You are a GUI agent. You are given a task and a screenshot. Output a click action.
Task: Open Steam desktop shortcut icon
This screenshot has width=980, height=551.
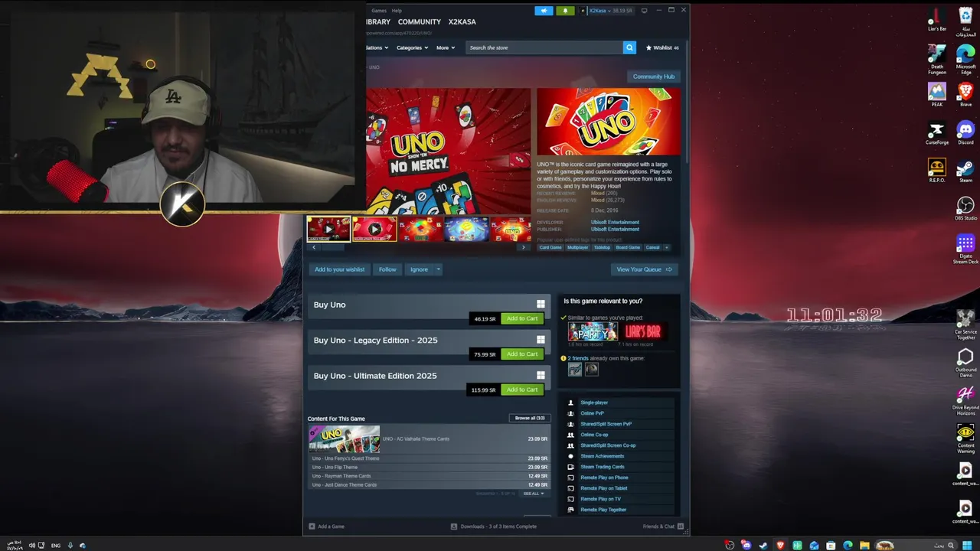[965, 171]
